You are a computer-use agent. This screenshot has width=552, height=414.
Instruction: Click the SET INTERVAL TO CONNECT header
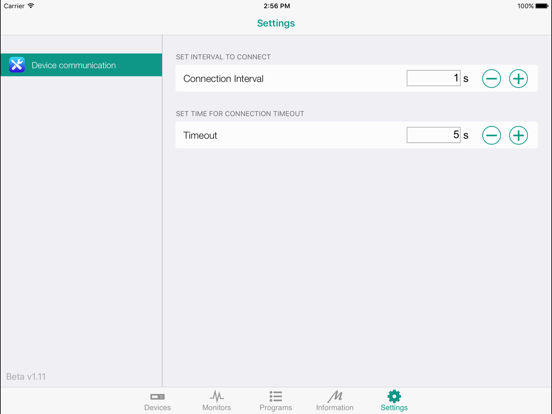[223, 57]
